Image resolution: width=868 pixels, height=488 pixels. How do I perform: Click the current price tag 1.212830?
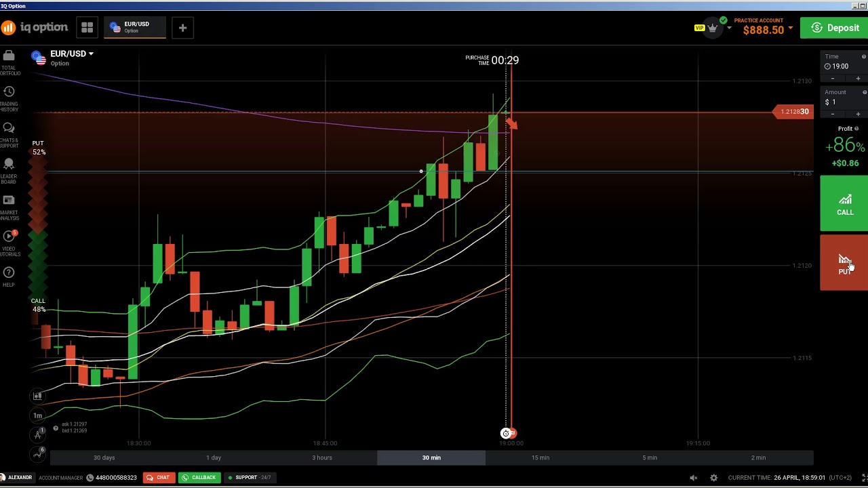pos(793,111)
